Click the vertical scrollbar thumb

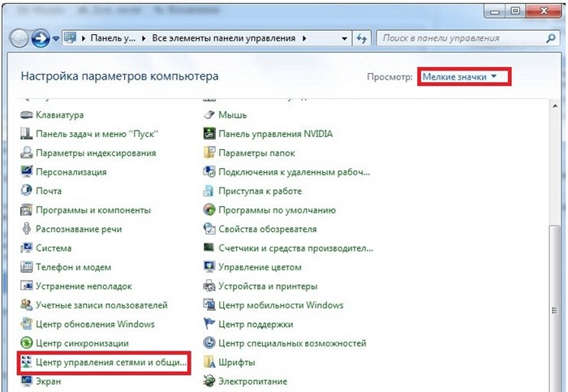coord(554,308)
